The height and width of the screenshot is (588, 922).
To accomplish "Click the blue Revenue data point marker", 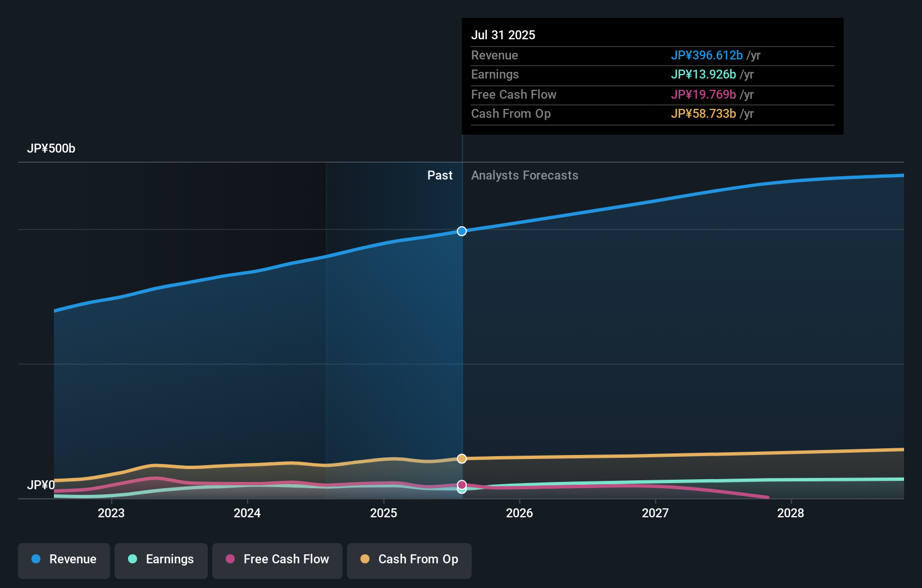I will (462, 231).
